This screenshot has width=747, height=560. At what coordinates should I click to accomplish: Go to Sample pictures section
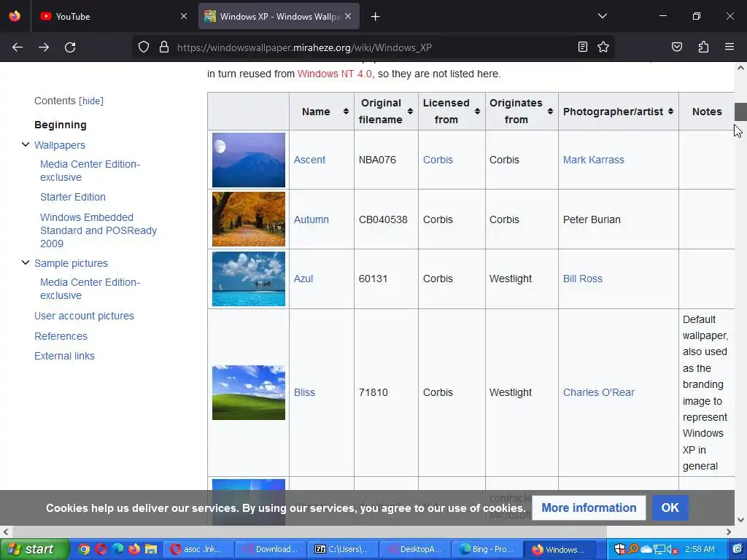tap(71, 263)
